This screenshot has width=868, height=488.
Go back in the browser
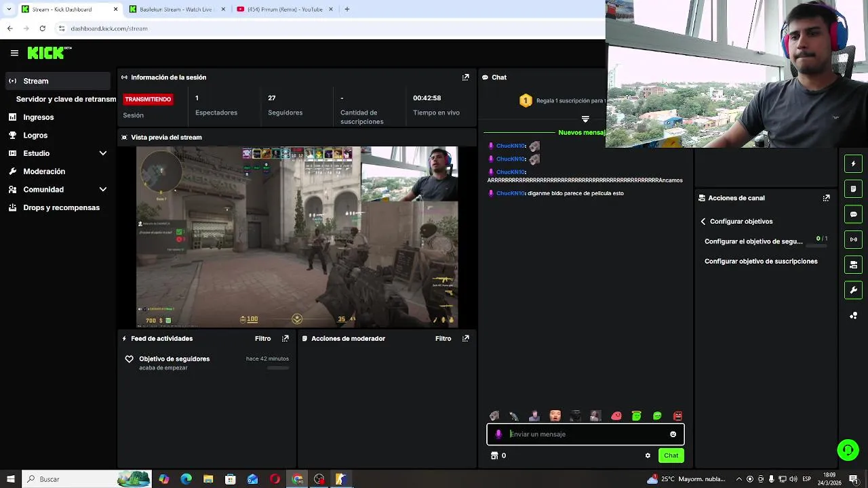pos(9,28)
